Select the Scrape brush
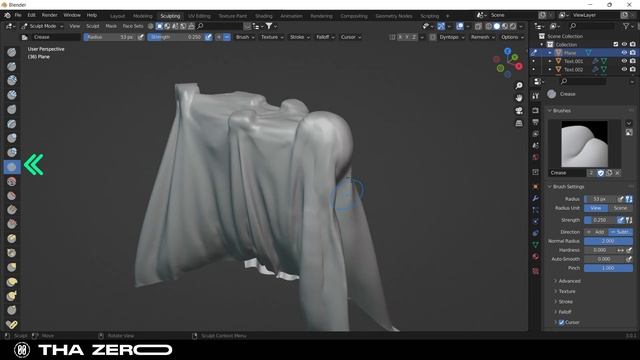The image size is (640, 360). click(12, 224)
